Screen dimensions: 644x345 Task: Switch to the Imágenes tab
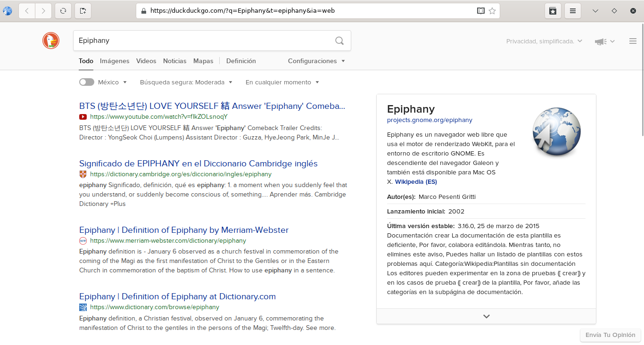click(115, 61)
